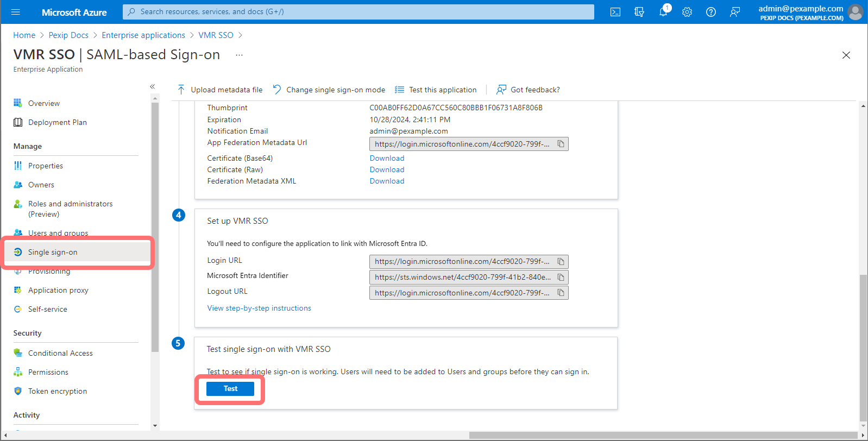
Task: Collapse the left navigation pane
Action: [x=153, y=86]
